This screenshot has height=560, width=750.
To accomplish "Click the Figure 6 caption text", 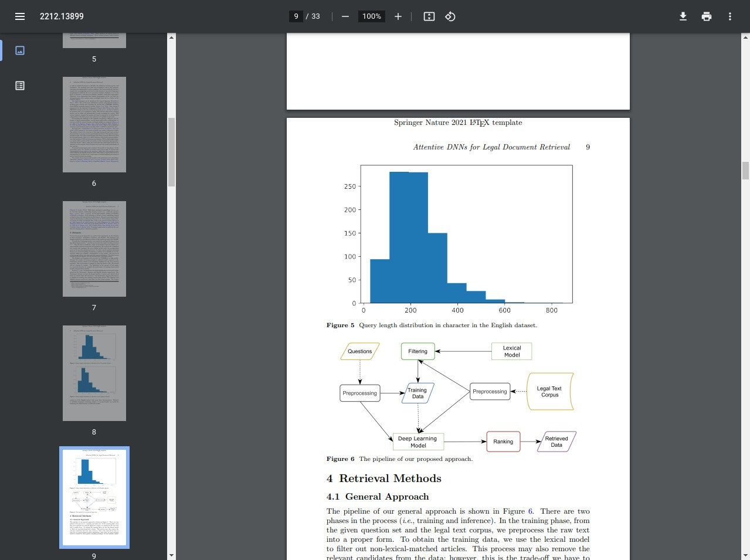I will [399, 459].
